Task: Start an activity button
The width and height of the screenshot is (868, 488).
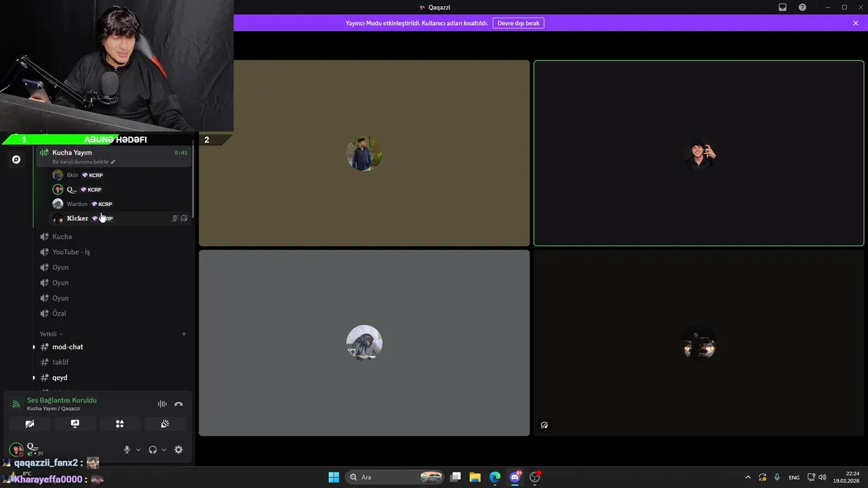Action: coord(120,424)
